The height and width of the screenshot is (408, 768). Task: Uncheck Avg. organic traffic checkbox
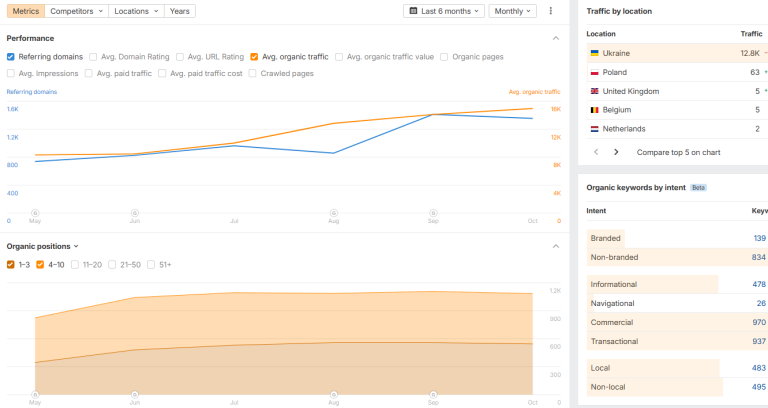(x=254, y=57)
